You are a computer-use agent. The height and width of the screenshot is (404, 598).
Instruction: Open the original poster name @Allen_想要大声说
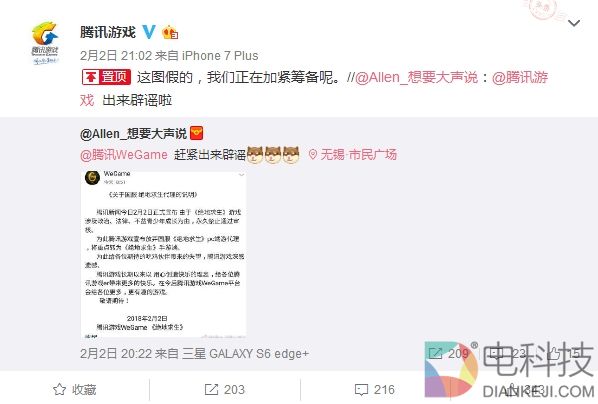pos(133,134)
